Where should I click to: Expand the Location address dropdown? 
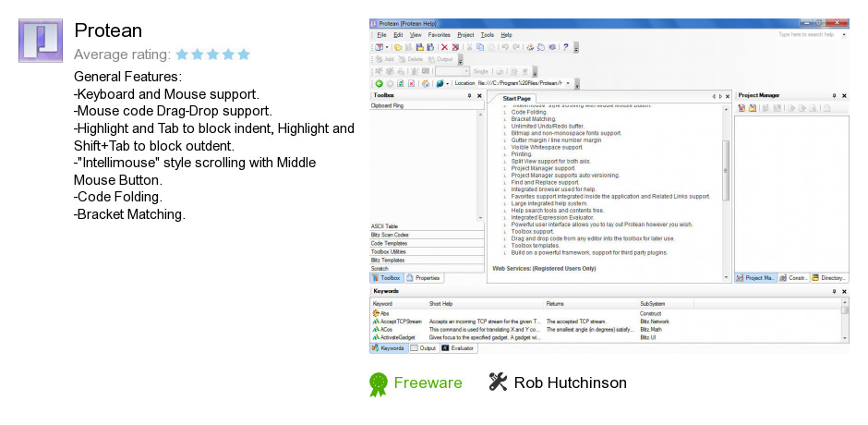click(x=568, y=83)
